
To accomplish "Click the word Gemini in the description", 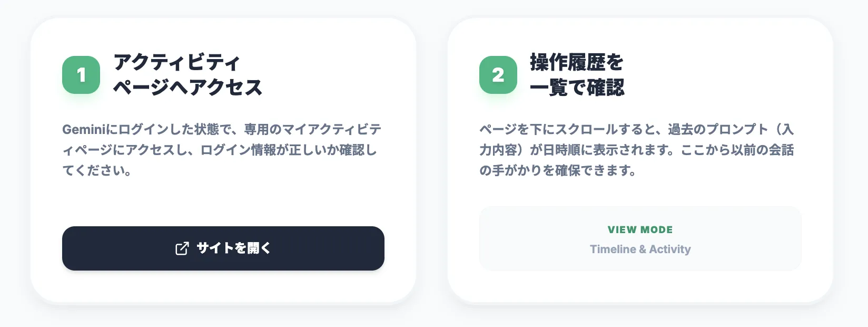I will [x=80, y=129].
